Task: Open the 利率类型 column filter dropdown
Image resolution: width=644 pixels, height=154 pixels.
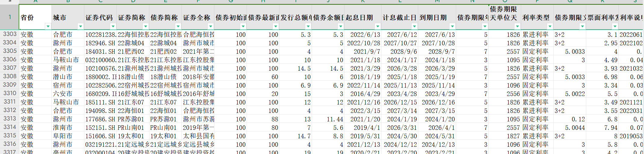Action: [550, 26]
